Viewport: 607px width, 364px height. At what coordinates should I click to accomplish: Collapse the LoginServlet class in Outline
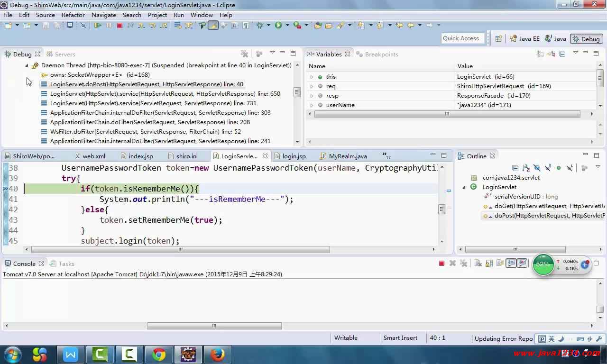(x=464, y=187)
